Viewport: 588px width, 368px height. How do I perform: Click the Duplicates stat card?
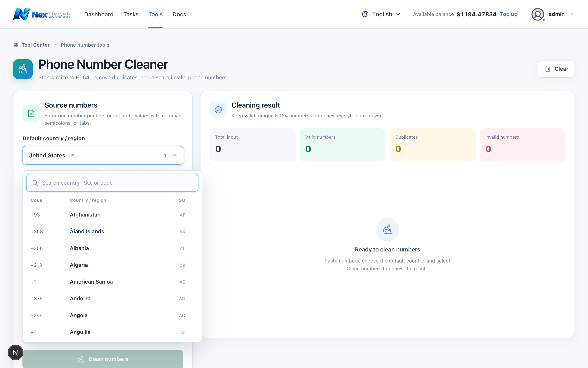(432, 145)
